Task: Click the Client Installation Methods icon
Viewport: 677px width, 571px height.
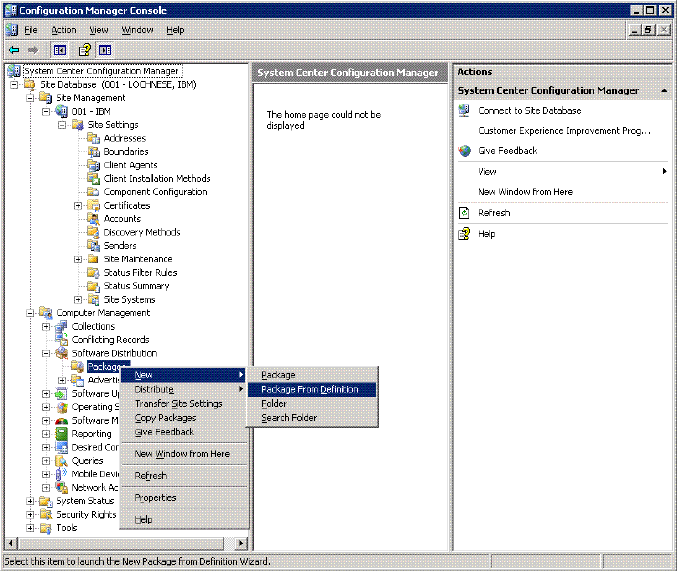Action: [x=93, y=178]
